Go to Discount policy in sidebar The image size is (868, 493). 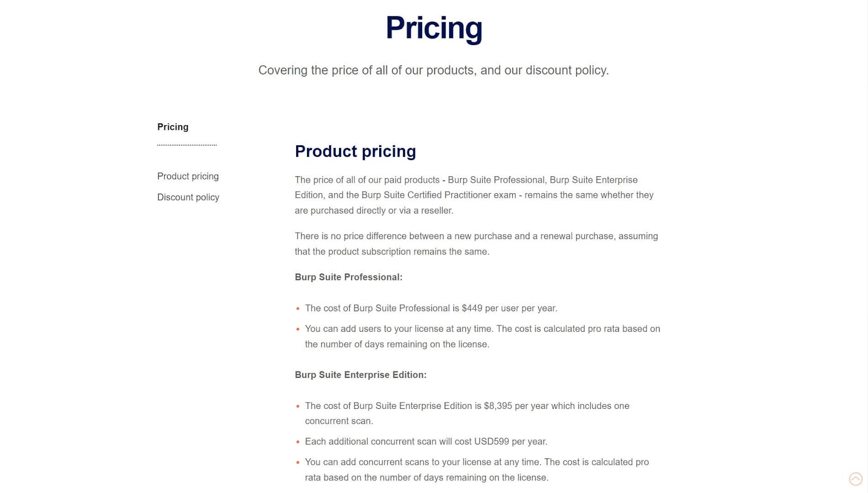coord(188,197)
